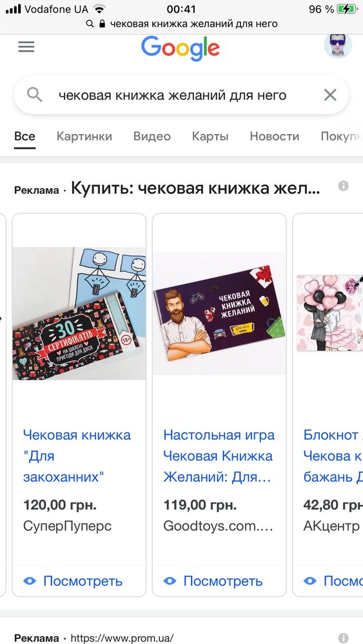This screenshot has height=644, width=363.
Task: Tap eye icon on Goodtoys card
Action: [x=170, y=581]
